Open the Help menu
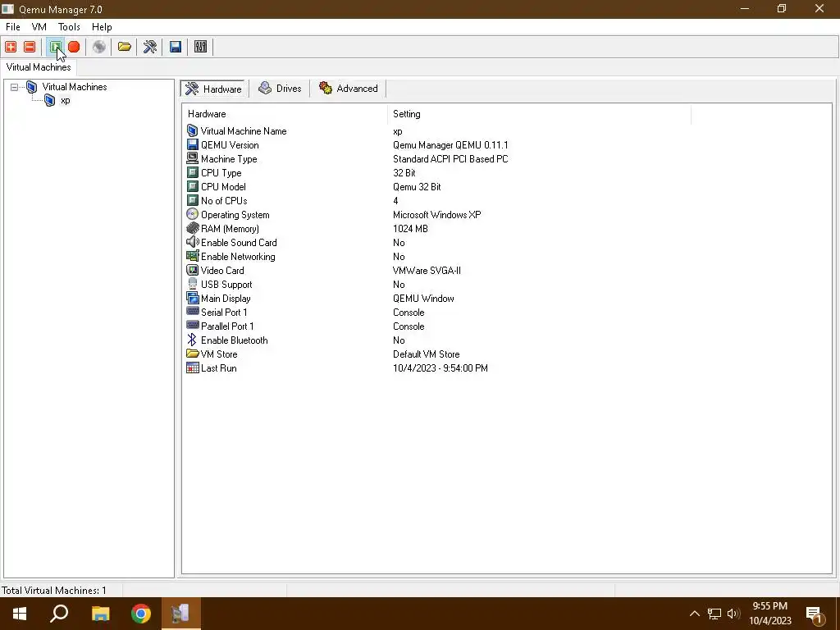The width and height of the screenshot is (840, 630). click(x=102, y=27)
